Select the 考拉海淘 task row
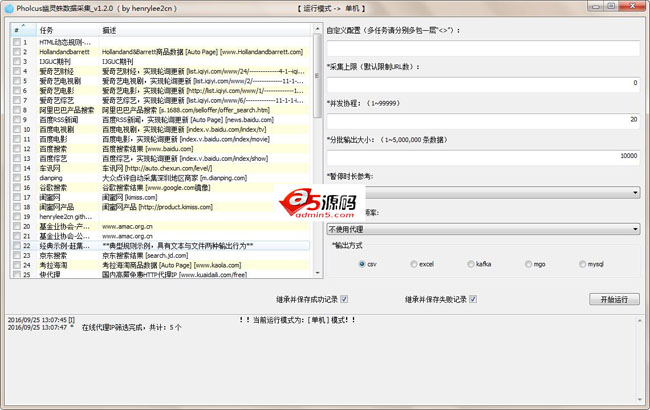This screenshot has height=410, width=650. [160, 265]
